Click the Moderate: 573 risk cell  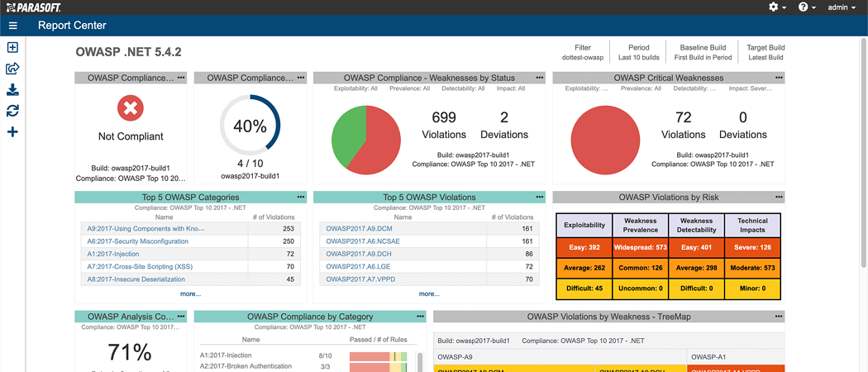click(x=752, y=269)
